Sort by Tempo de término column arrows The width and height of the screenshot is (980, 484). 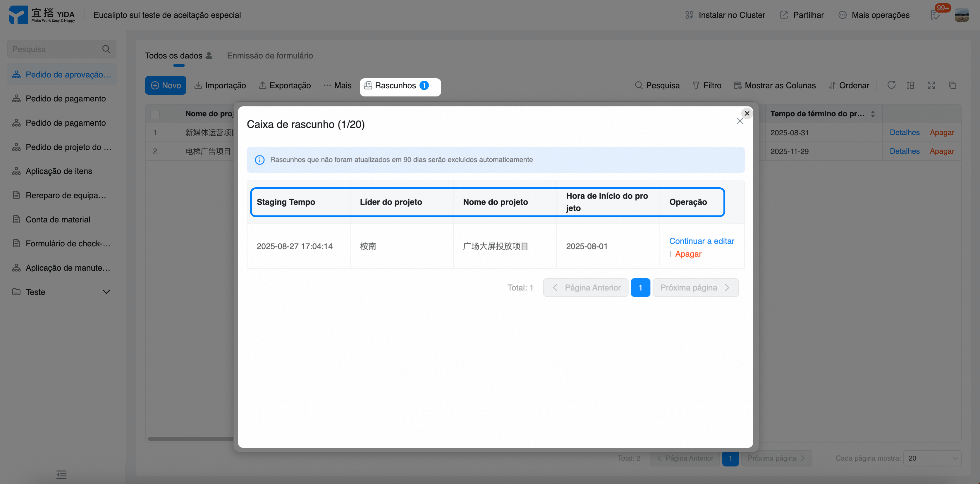click(873, 114)
